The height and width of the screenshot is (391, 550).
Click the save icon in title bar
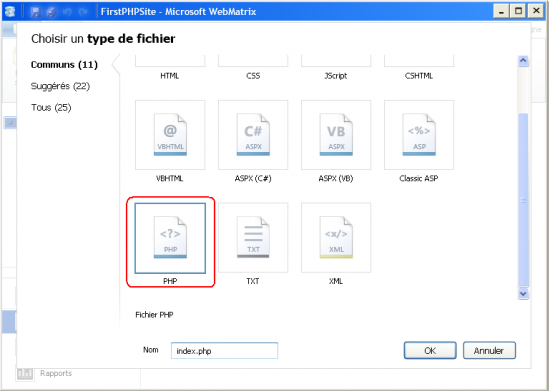tap(35, 12)
